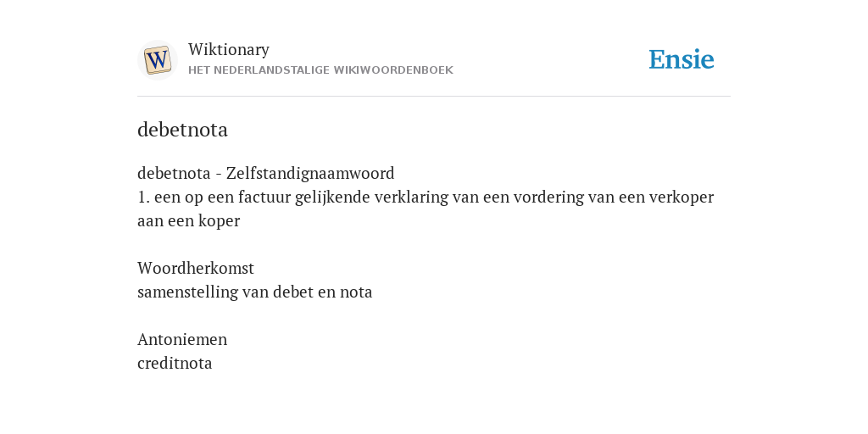868x434 pixels.
Task: Click the Woordherkomst section label
Action: (196, 268)
